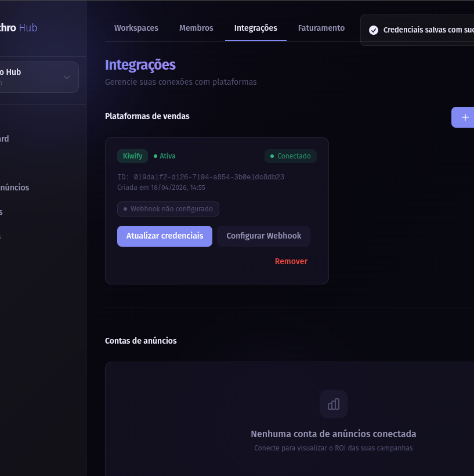Click the Webhook não configurado badge
The image size is (474, 476).
[168, 209]
